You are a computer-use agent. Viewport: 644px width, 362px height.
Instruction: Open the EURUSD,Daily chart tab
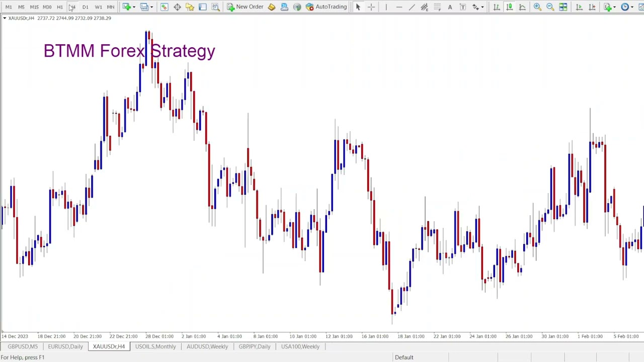[x=65, y=346]
